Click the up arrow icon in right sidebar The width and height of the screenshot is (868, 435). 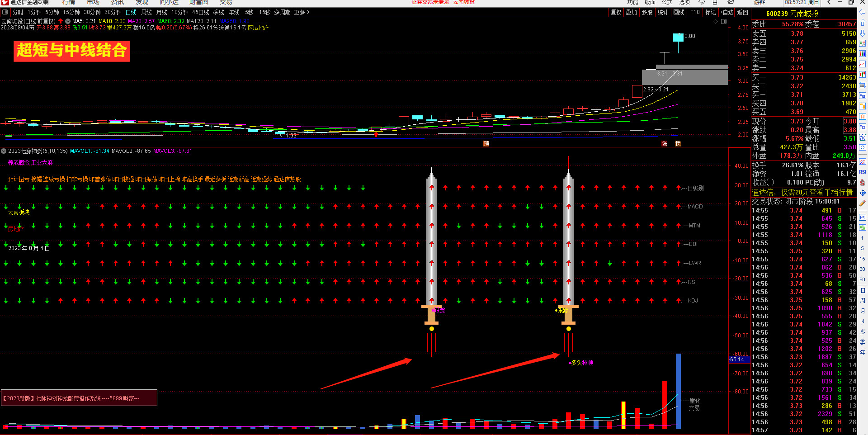click(863, 23)
